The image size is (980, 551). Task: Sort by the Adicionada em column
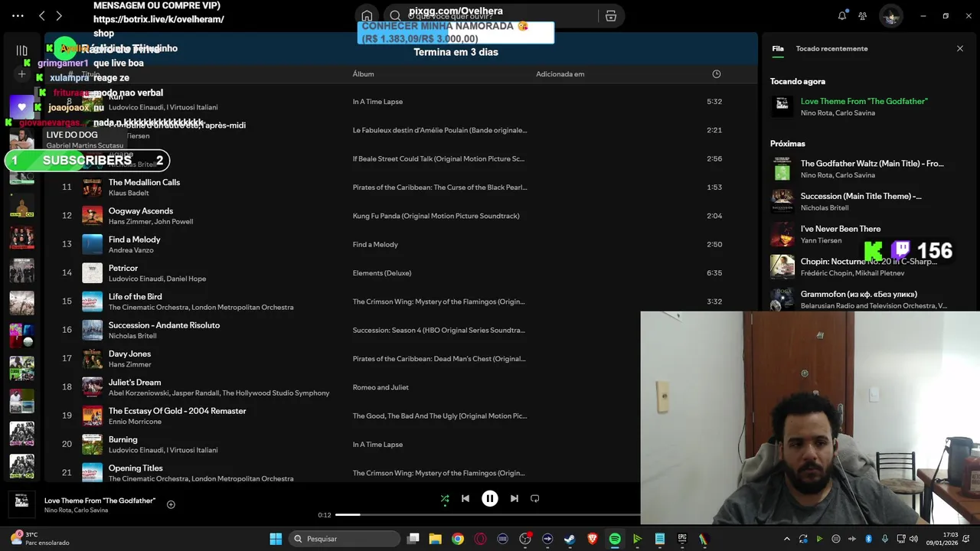point(560,74)
